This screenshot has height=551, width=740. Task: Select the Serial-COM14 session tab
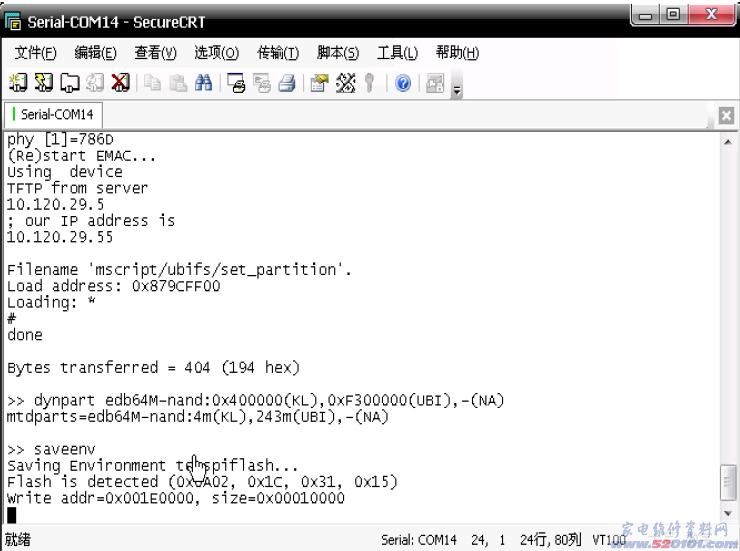[56, 115]
